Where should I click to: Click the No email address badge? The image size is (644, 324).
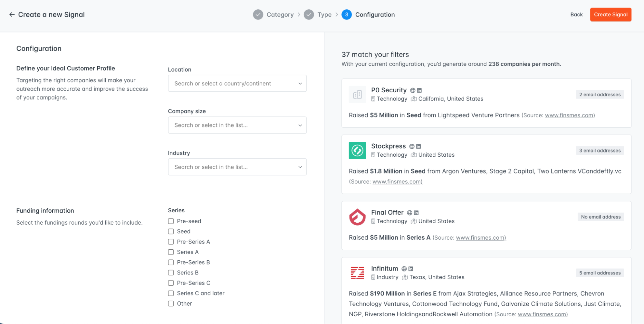[601, 217]
